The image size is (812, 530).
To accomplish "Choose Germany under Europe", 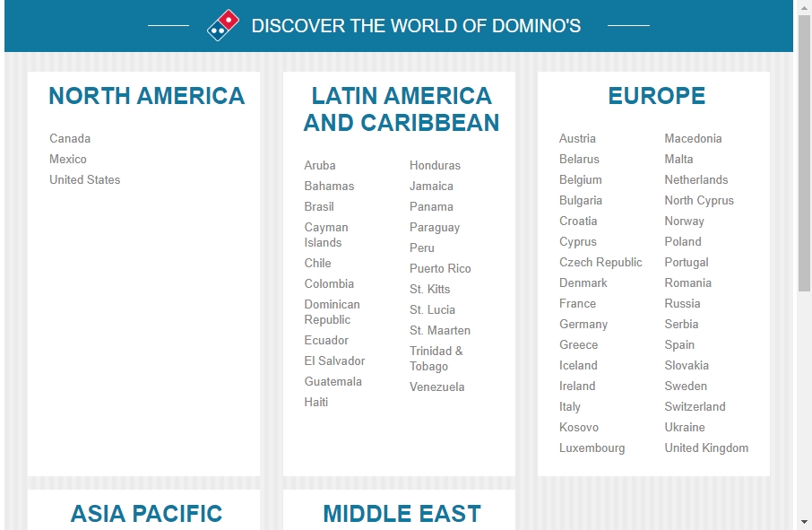I will (583, 324).
